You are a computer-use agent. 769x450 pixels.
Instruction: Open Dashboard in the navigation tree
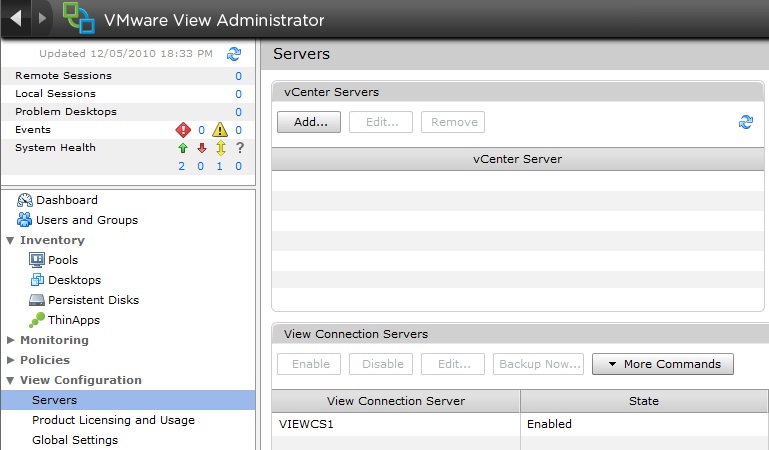click(x=67, y=200)
